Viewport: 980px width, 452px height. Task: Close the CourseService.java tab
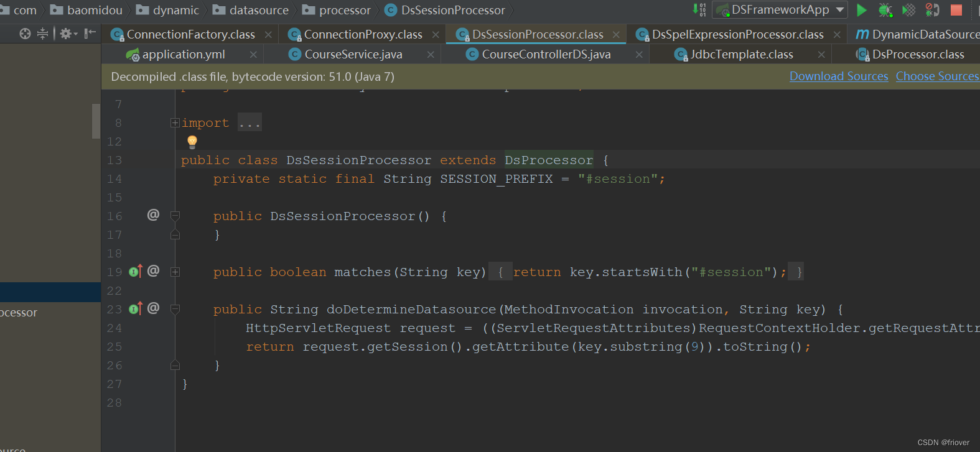[x=431, y=55]
